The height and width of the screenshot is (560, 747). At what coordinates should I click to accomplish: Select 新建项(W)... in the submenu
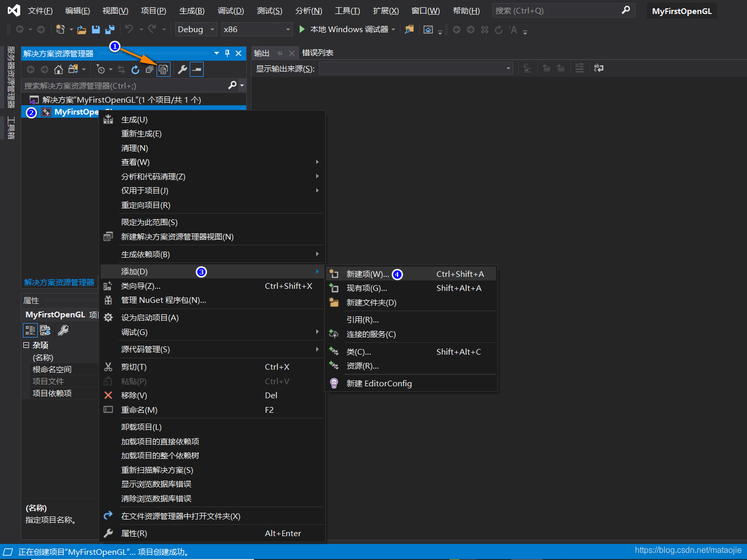point(411,274)
